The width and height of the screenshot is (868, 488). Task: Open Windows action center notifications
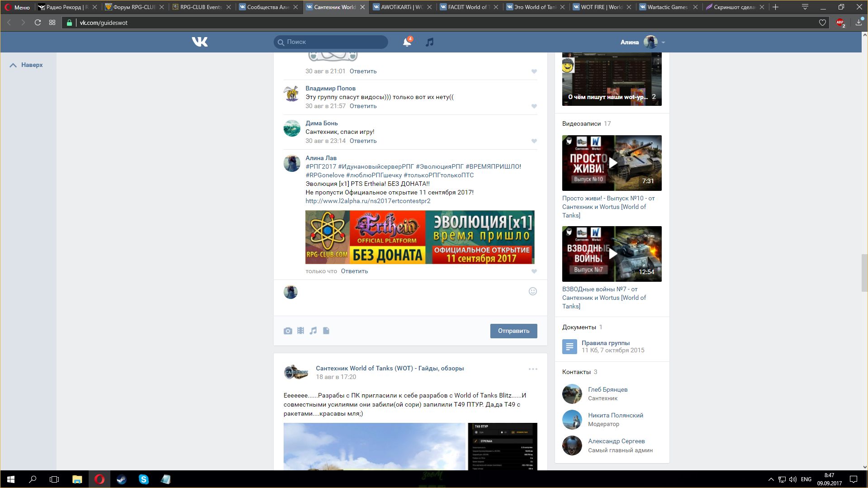click(854, 479)
